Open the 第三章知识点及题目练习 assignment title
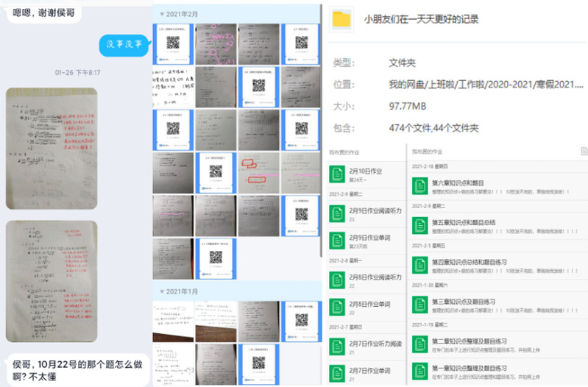Screen dimensions: 588x387 pos(464,302)
